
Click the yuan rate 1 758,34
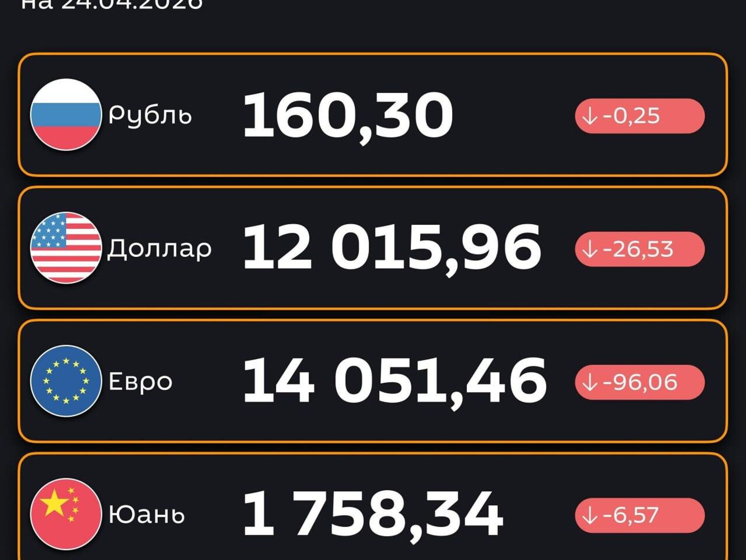[x=373, y=514]
